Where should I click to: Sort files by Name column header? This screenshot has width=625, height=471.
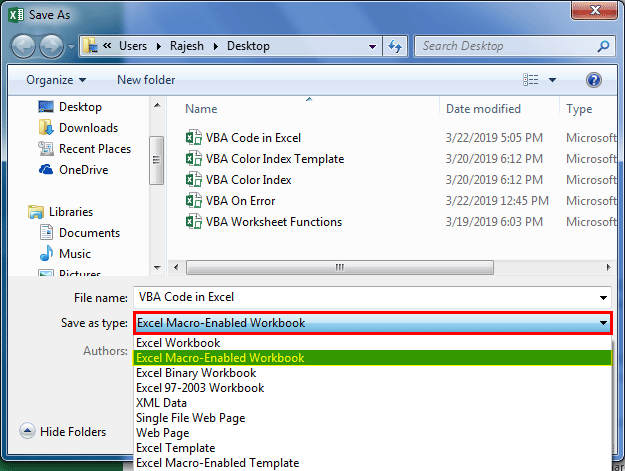[x=201, y=109]
